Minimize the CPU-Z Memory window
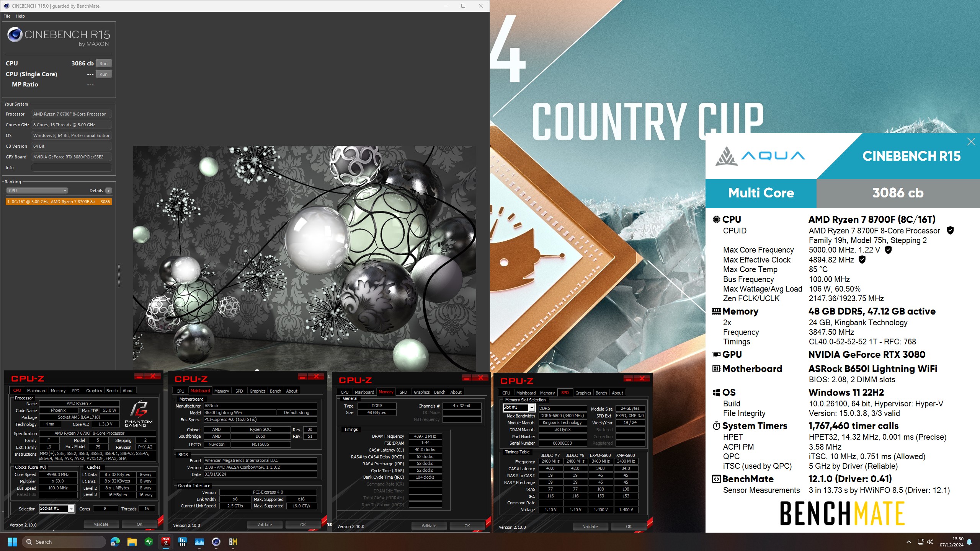The height and width of the screenshot is (551, 980). 466,378
